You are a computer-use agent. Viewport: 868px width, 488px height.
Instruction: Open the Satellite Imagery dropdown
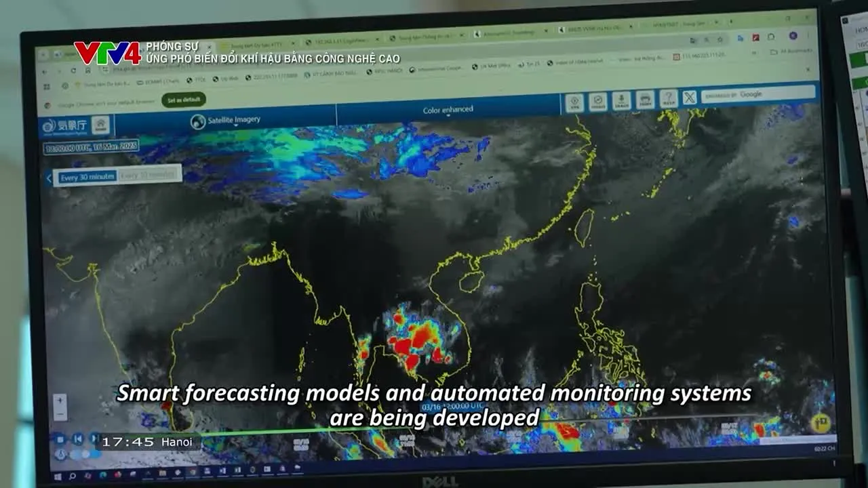tap(226, 121)
